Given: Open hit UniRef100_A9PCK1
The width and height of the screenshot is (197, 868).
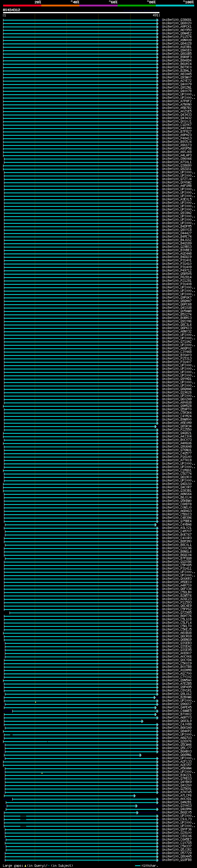Looking at the screenshot, I should click(177, 26).
